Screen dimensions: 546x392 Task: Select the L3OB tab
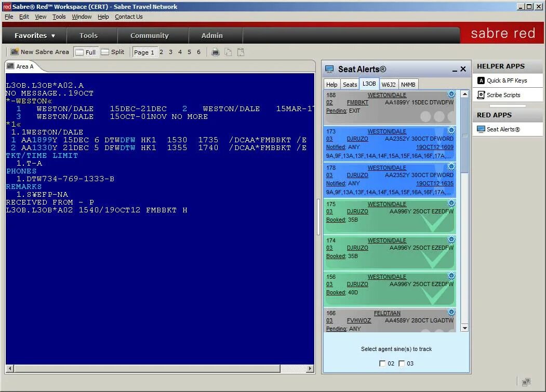(369, 84)
